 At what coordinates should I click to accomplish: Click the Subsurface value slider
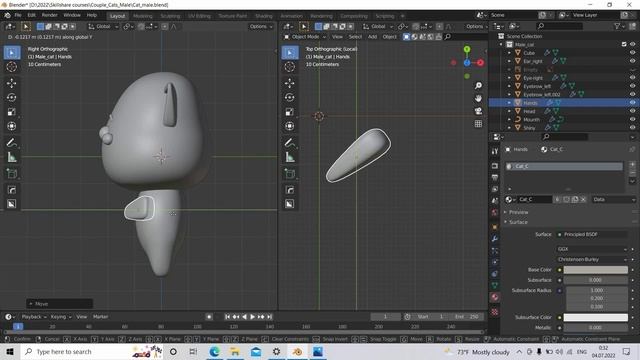click(596, 280)
